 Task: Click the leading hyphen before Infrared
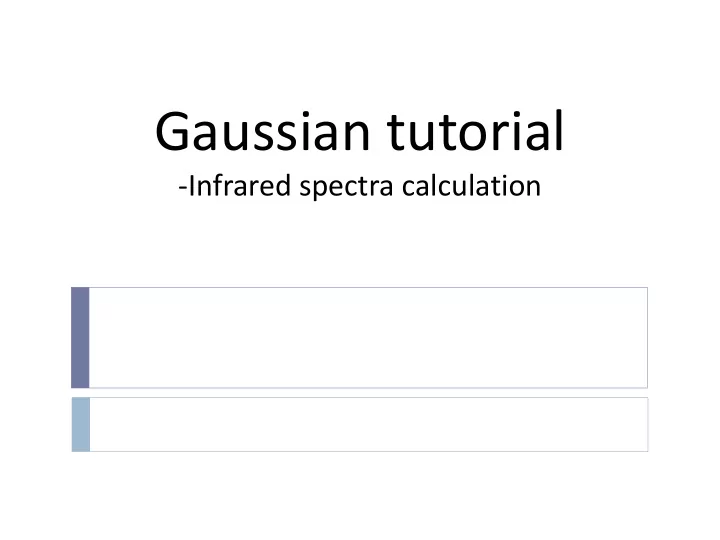(x=183, y=188)
